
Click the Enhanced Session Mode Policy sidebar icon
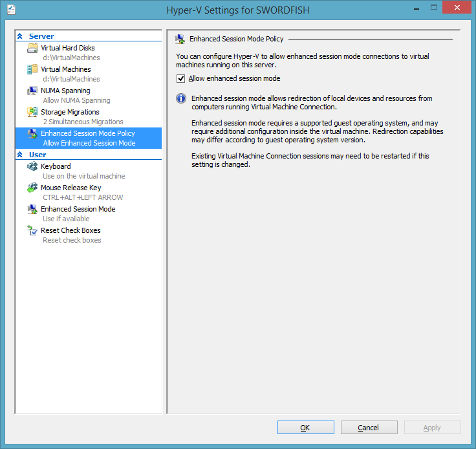click(32, 133)
